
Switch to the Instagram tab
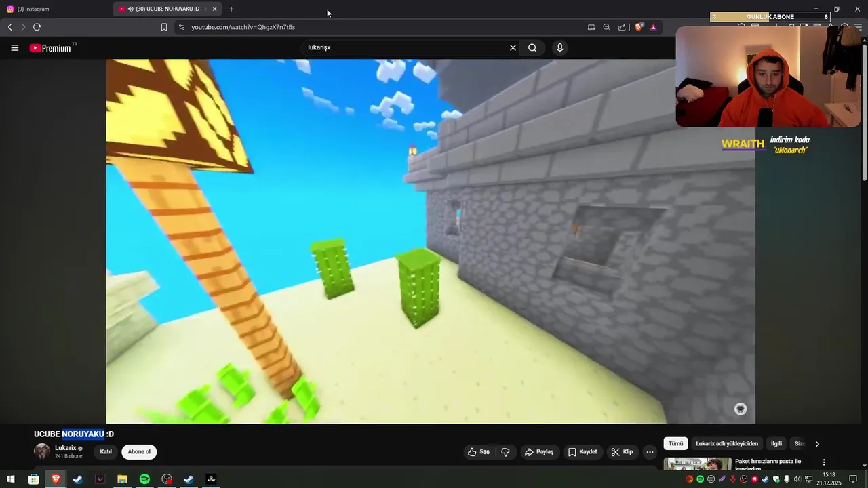[x=54, y=9]
